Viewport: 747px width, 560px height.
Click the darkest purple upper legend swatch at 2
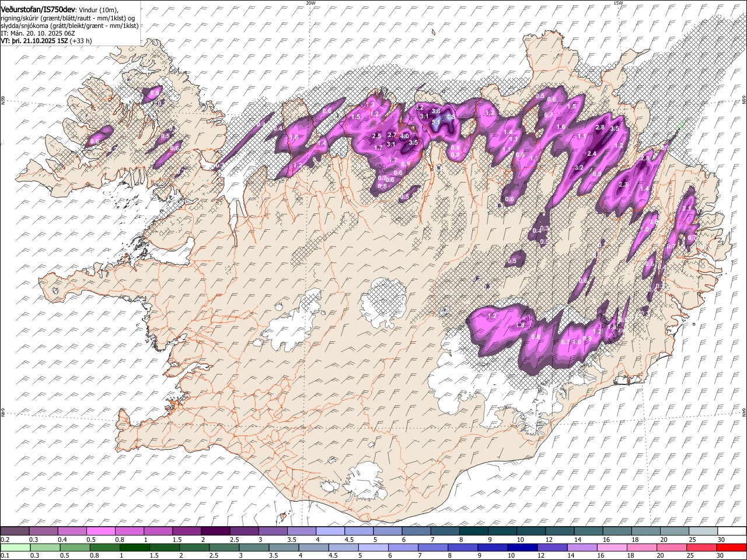pyautogui.click(x=215, y=531)
